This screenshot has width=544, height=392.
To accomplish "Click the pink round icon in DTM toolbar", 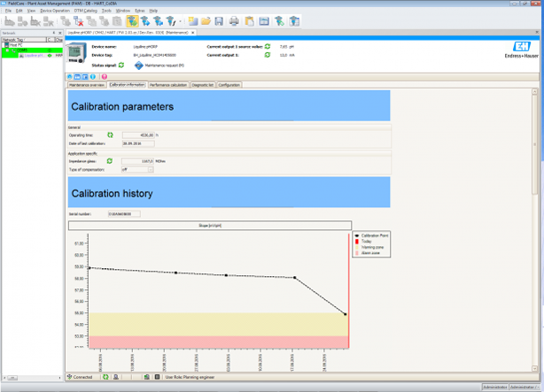I will 105,77.
